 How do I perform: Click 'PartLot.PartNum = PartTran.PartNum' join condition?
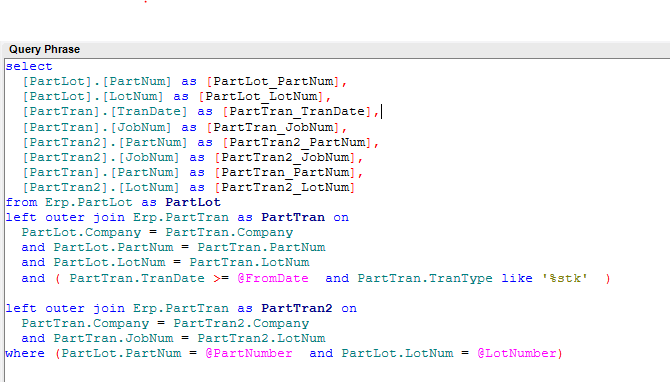click(189, 247)
